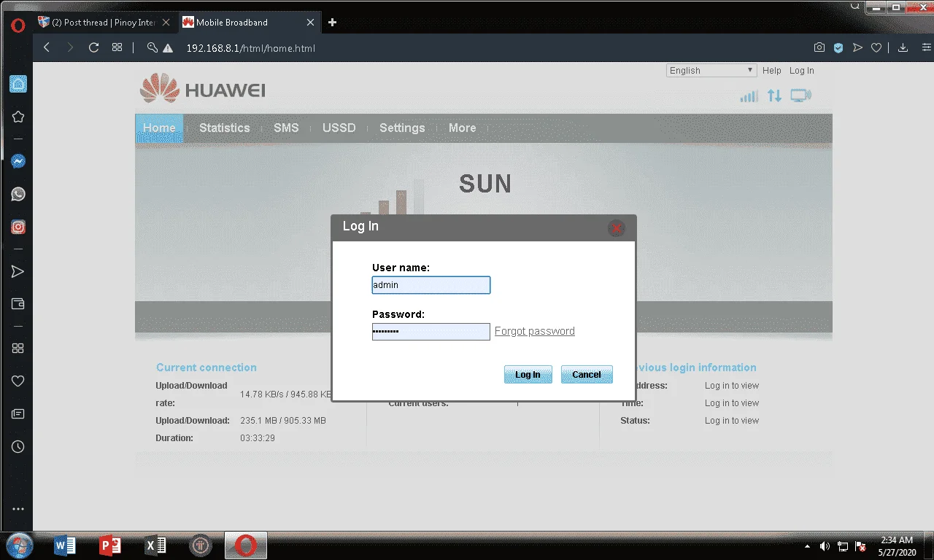934x560 pixels.
Task: Open the Home navigation tab
Action: 159,128
